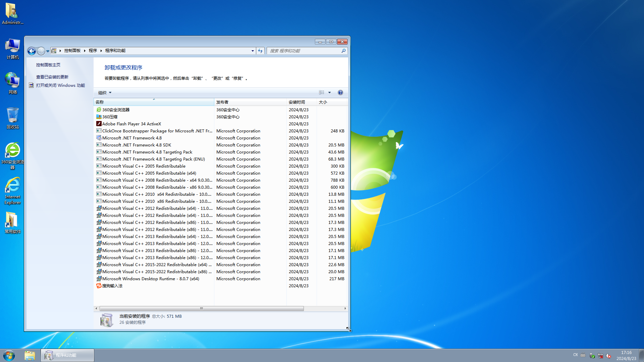This screenshot has height=362, width=644.
Task: Select 常用软件 desktop folder
Action: (12, 223)
